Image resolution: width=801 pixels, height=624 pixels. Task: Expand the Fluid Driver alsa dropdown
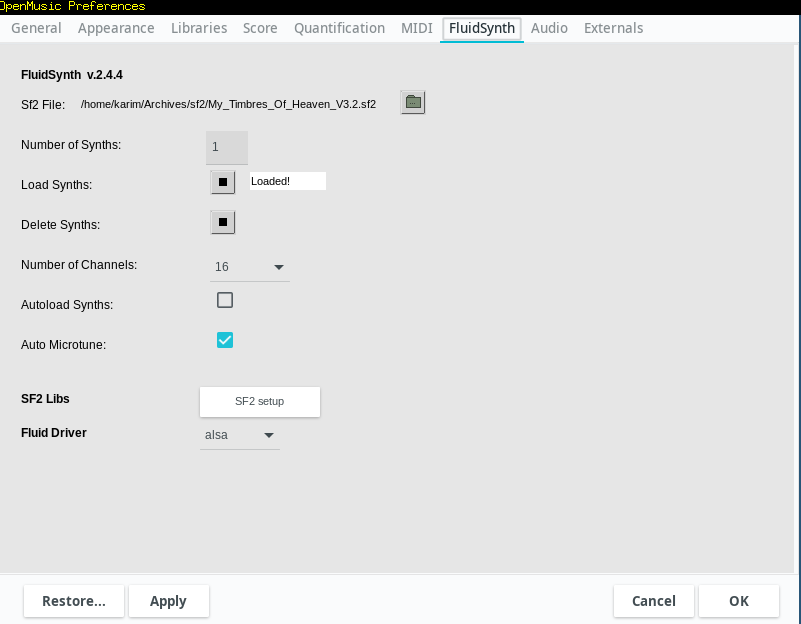point(240,435)
